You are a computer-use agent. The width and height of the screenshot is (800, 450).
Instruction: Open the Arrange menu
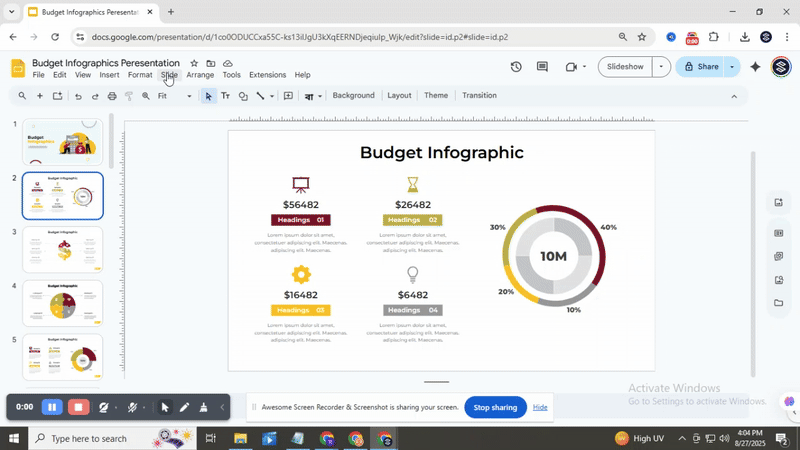[x=200, y=75]
